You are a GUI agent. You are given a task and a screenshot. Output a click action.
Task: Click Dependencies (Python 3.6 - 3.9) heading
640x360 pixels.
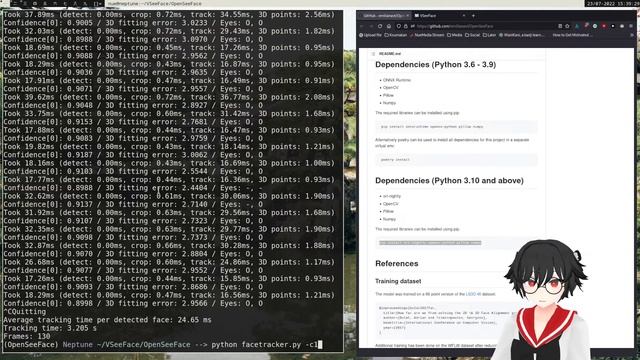coord(436,64)
